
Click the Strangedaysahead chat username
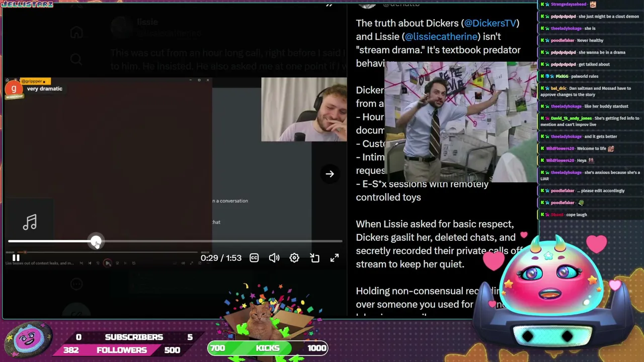(568, 4)
